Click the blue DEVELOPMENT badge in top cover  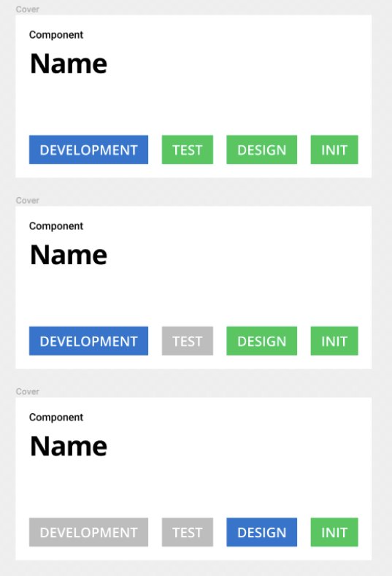pyautogui.click(x=88, y=150)
